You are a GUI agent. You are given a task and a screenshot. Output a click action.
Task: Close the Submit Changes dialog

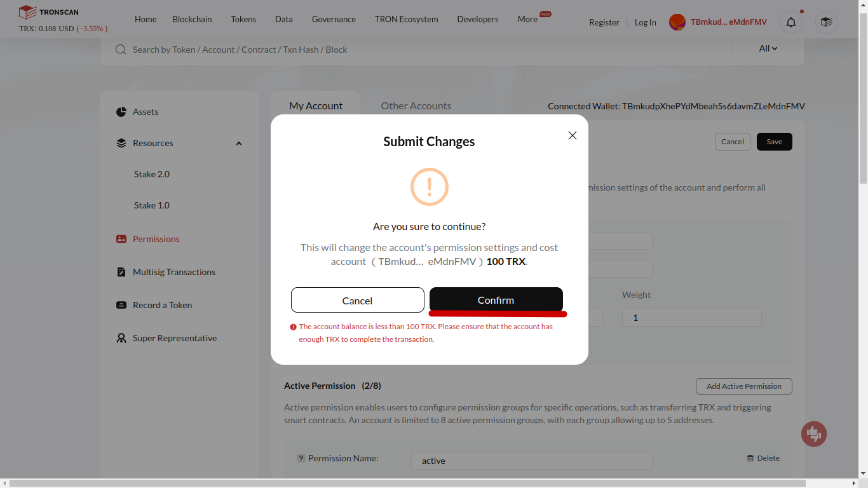pos(573,135)
